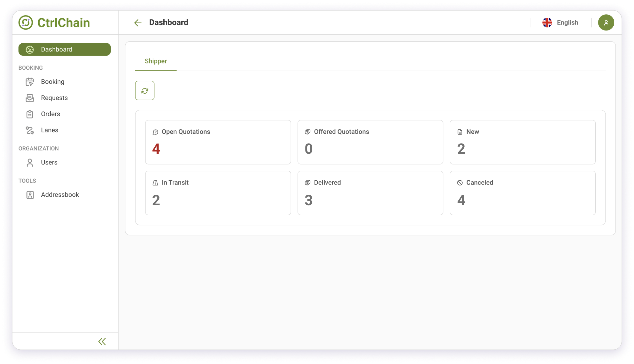
Task: Click the Open Quotations label
Action: click(186, 132)
